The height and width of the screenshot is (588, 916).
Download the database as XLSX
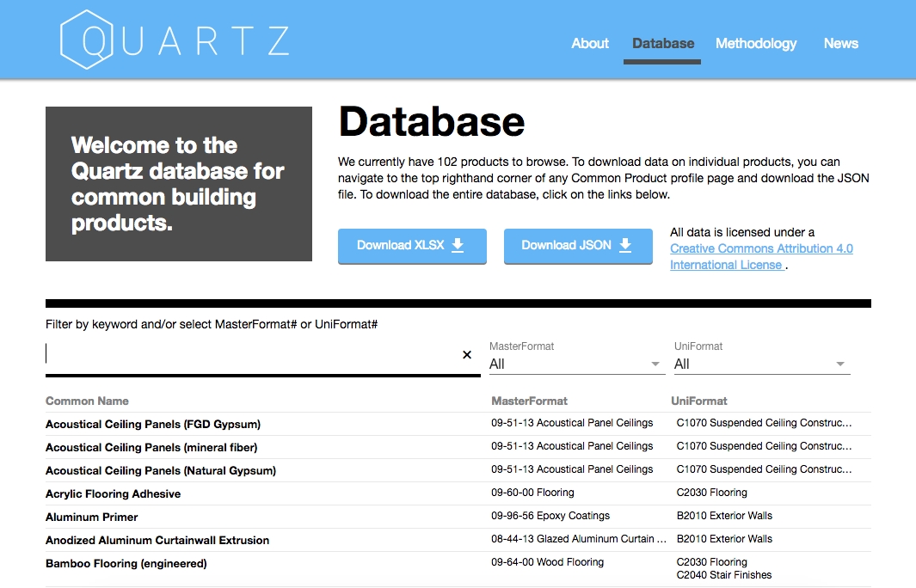412,246
